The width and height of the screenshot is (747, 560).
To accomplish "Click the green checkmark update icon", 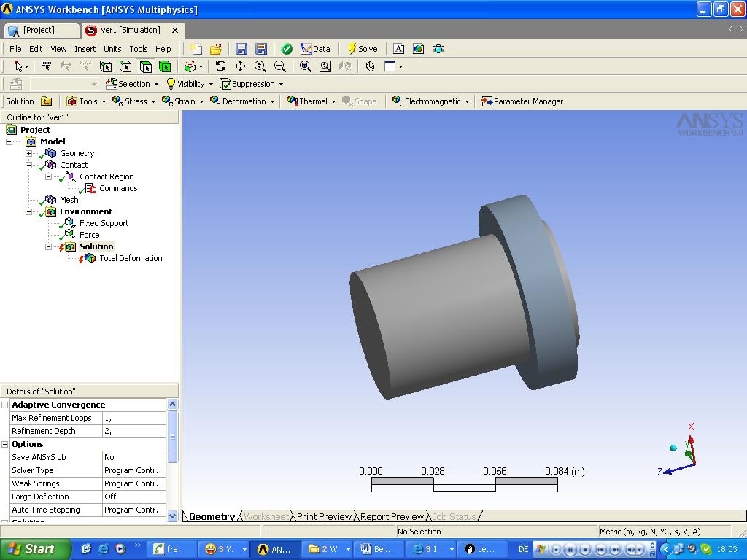I will [287, 49].
